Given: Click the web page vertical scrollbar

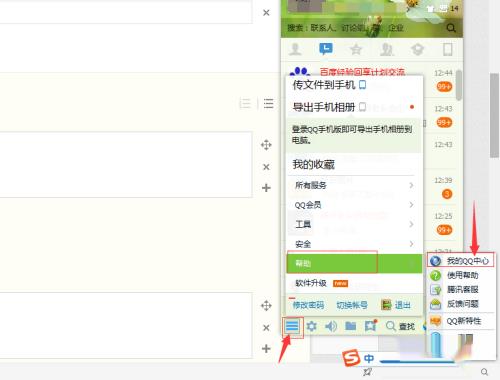Looking at the screenshot, I should [494, 115].
